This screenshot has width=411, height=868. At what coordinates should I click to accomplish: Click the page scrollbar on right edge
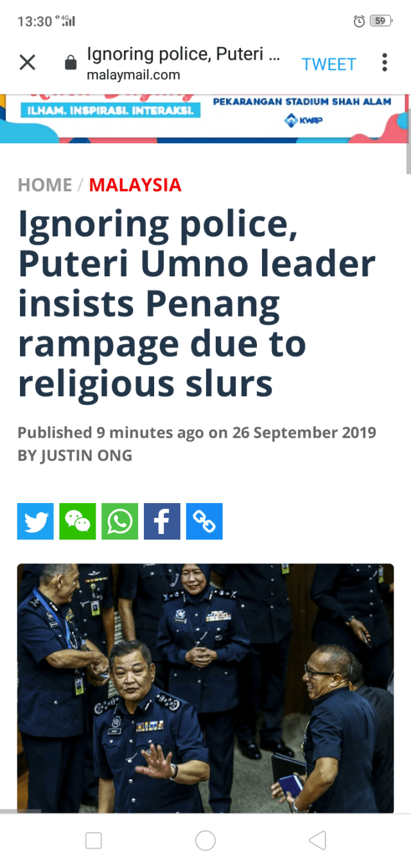coord(408,142)
